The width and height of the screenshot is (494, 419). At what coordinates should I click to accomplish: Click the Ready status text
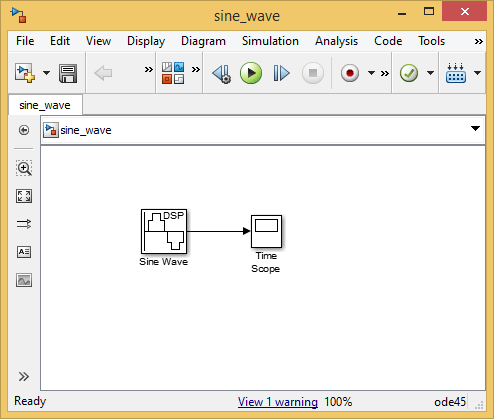pyautogui.click(x=30, y=401)
